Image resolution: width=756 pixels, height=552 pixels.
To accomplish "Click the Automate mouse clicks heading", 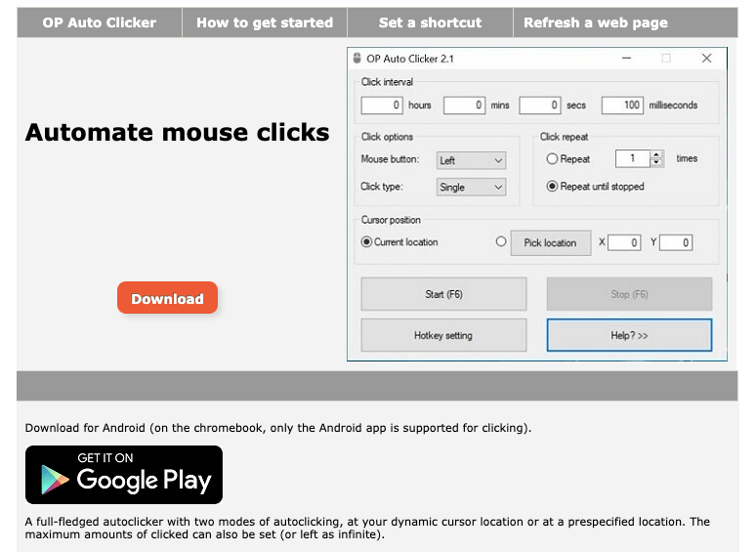I will click(x=178, y=133).
